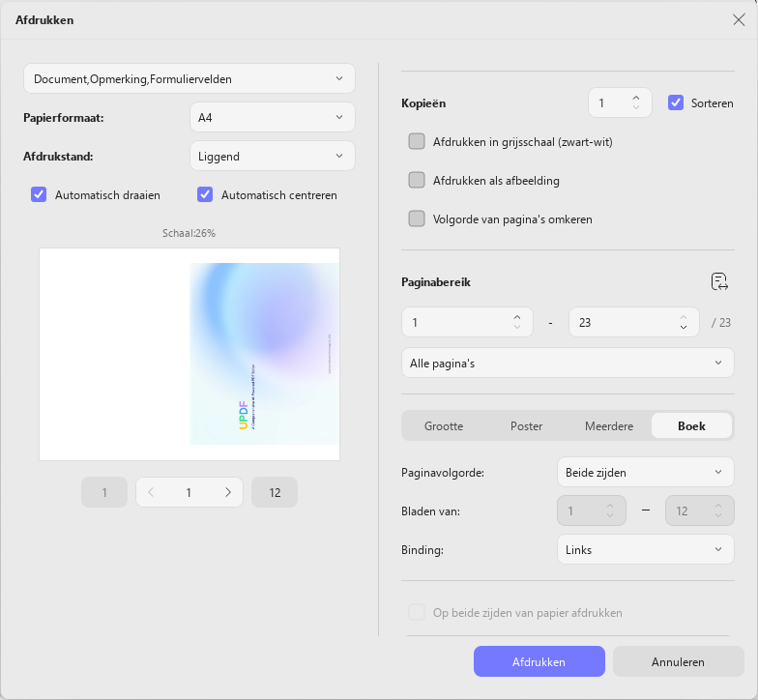
Task: Go to next preview page arrow
Action: [228, 493]
